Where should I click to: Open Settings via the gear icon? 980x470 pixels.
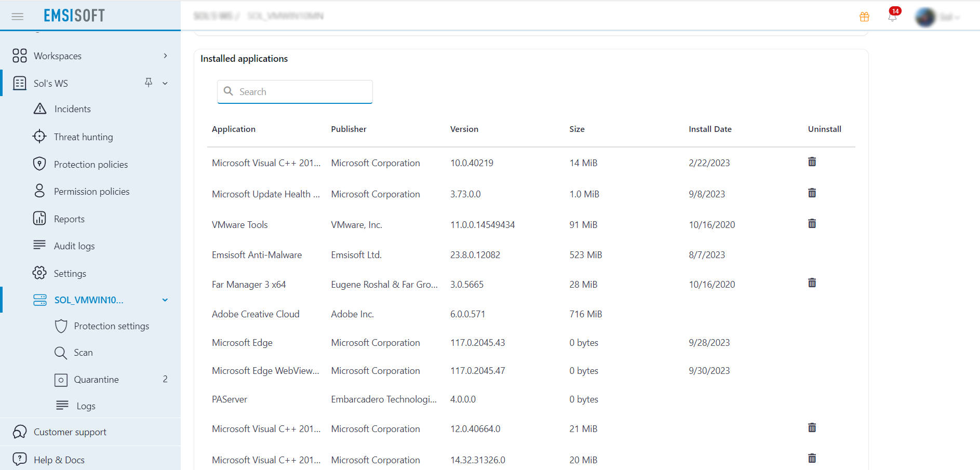point(39,273)
